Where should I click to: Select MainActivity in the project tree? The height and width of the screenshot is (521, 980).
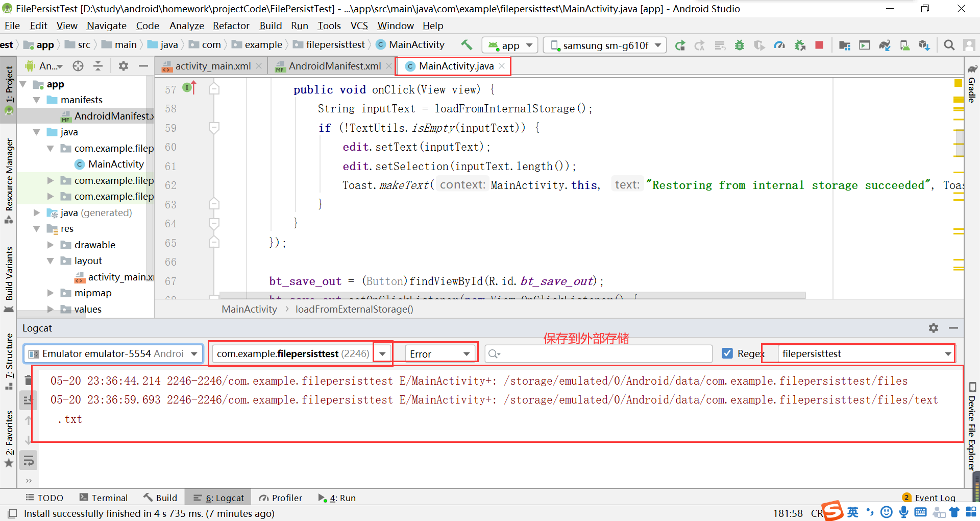[x=116, y=164]
